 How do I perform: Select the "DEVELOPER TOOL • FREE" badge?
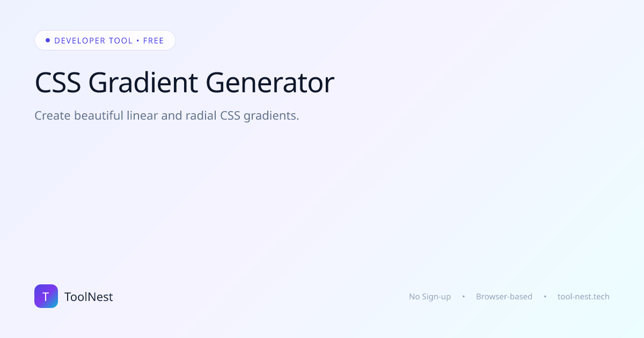tap(105, 40)
